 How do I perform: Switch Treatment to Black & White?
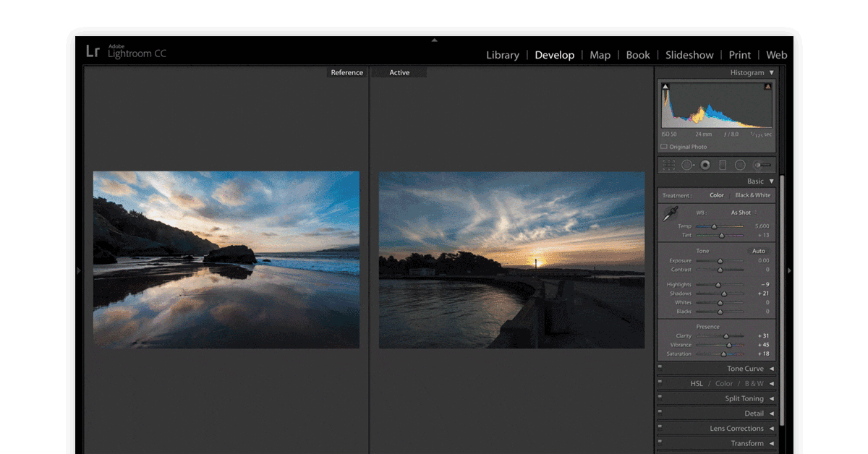(754, 194)
